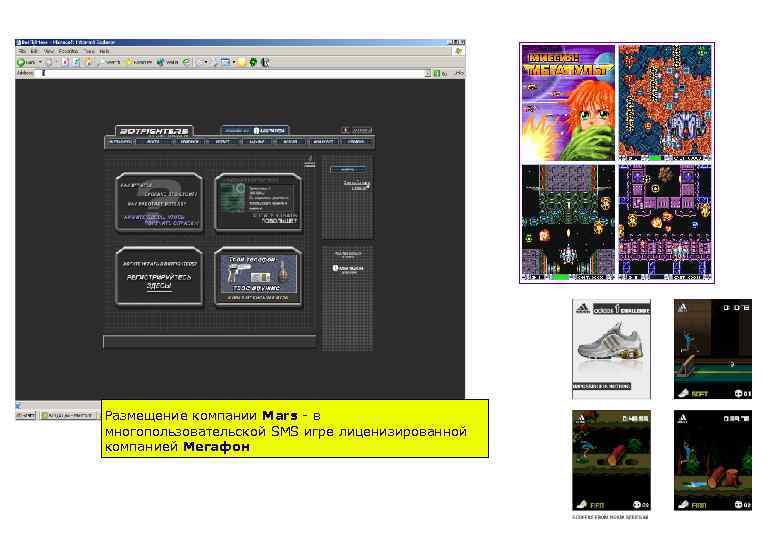
Task: Click the underlined link under the sidebar field
Action: click(x=356, y=185)
